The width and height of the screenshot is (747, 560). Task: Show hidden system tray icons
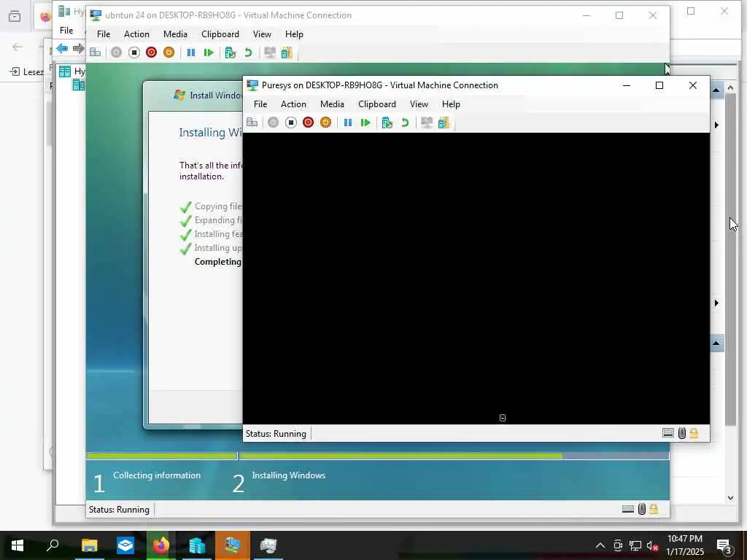[x=600, y=545]
